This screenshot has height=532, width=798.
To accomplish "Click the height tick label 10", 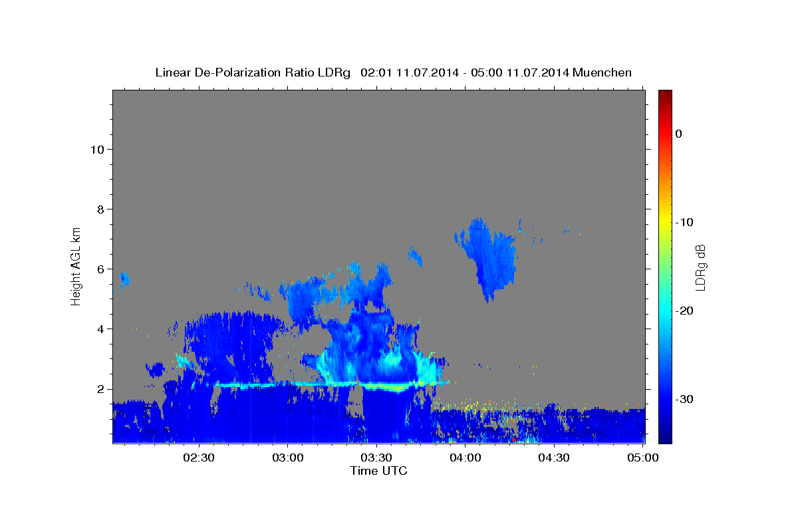I will pos(96,150).
